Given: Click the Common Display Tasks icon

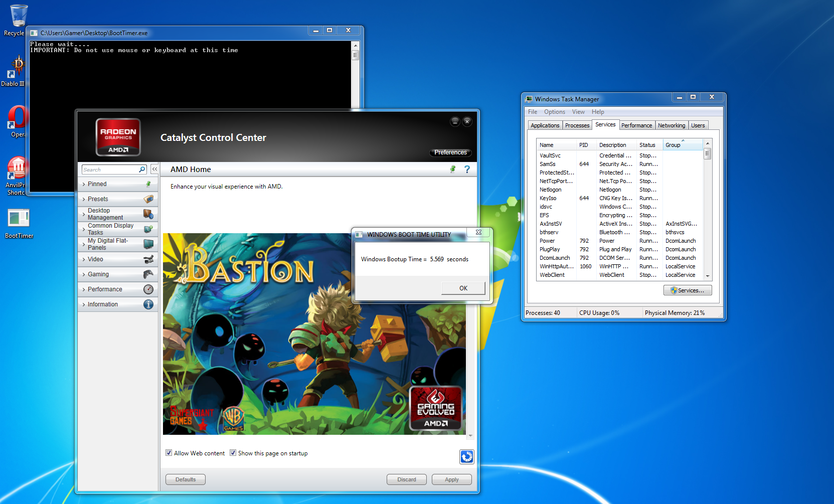Looking at the screenshot, I should pos(148,229).
